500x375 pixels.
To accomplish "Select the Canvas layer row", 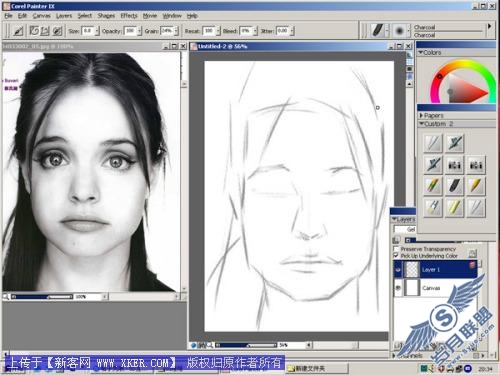I will [435, 288].
